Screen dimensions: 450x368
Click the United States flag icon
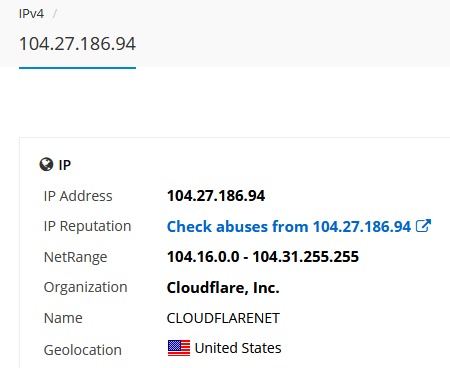(179, 348)
